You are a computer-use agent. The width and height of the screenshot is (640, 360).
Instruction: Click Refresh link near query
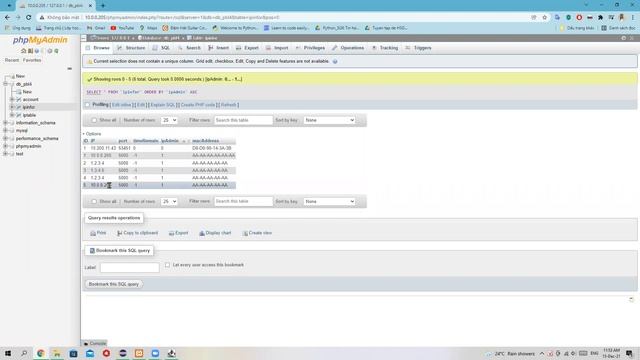tap(229, 105)
